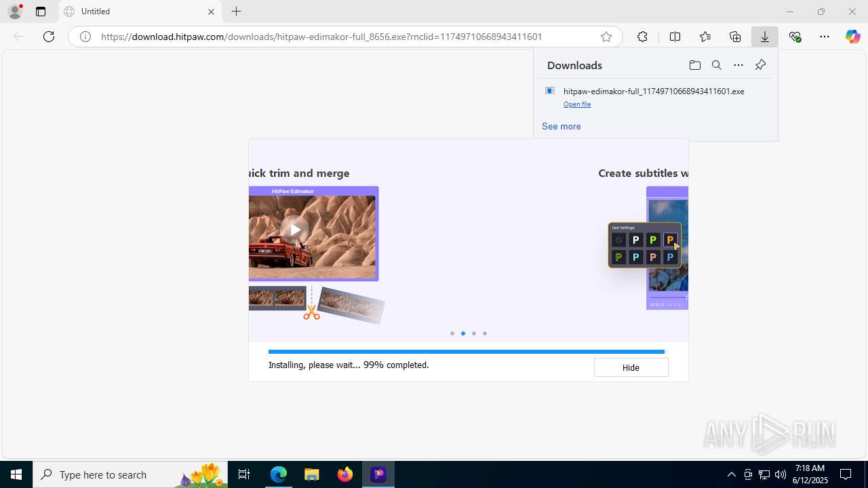Open Task View on the taskbar
This screenshot has width=868, height=488.
(x=244, y=474)
